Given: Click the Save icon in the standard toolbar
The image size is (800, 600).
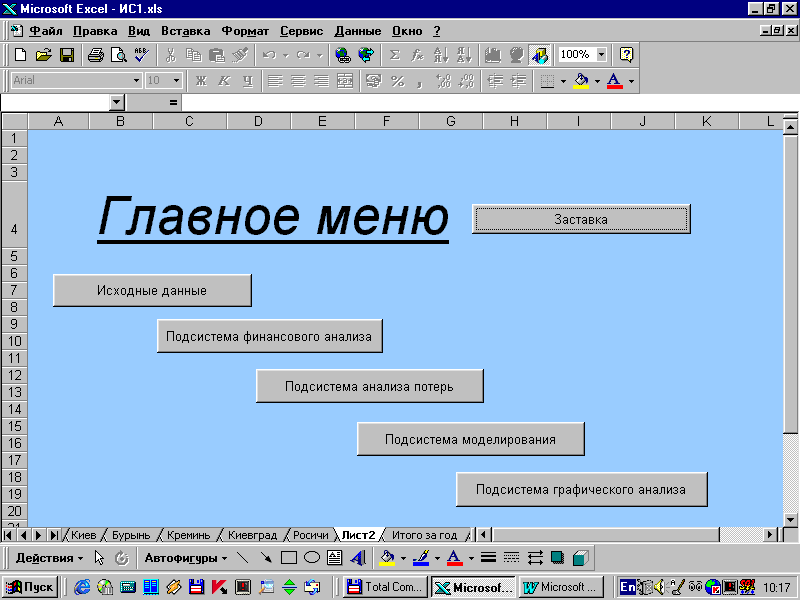Looking at the screenshot, I should [x=67, y=55].
